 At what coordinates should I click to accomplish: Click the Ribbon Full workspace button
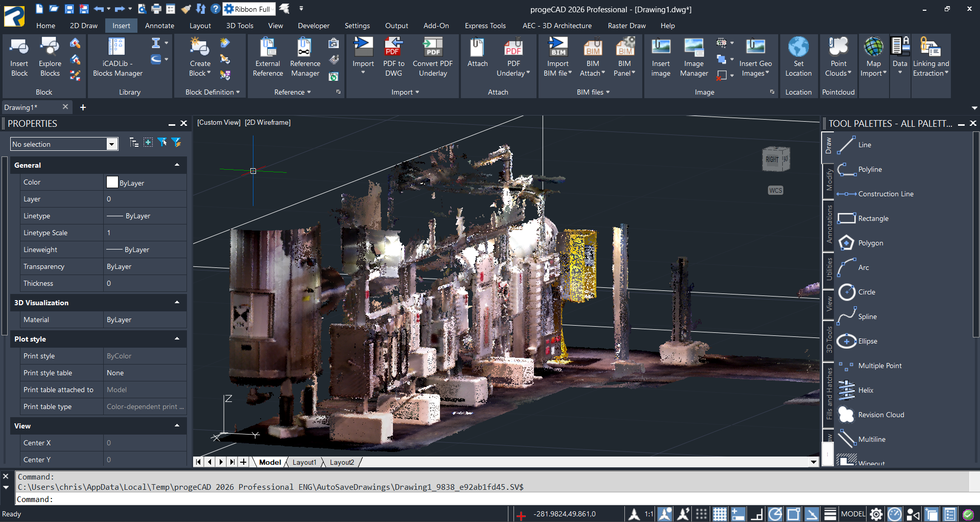249,9
